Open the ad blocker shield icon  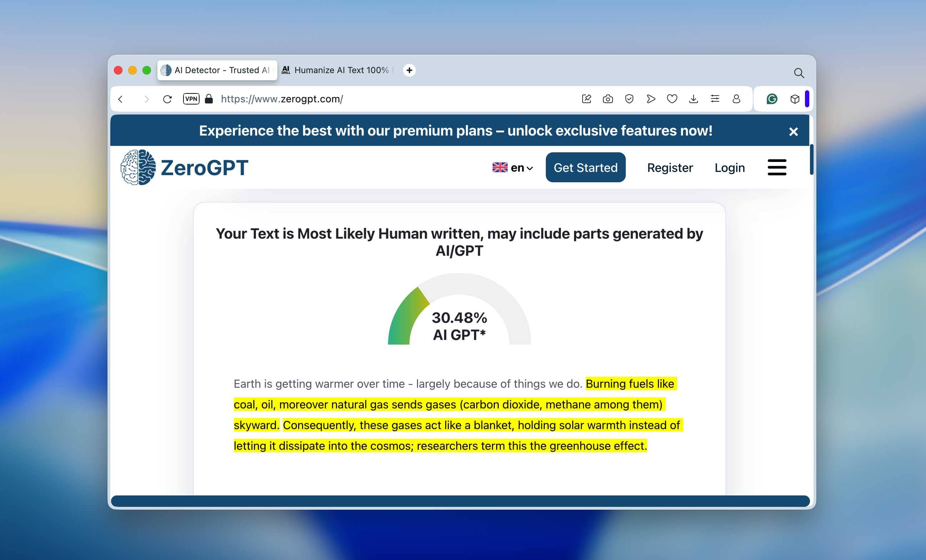(629, 99)
